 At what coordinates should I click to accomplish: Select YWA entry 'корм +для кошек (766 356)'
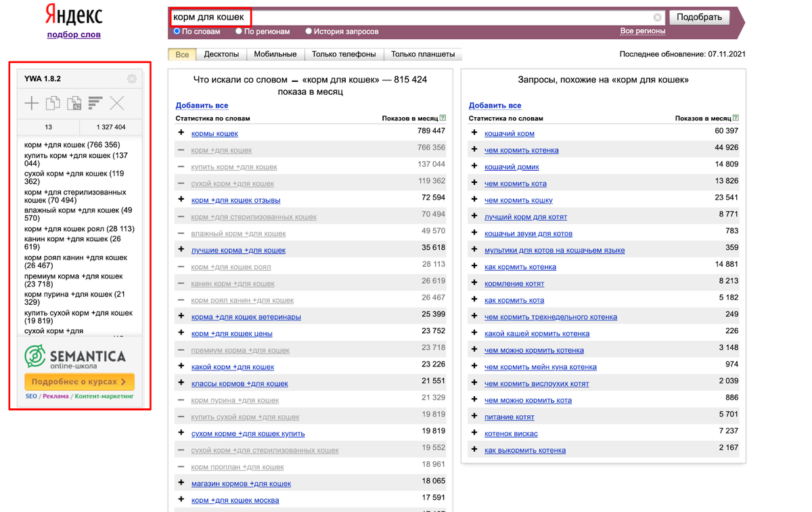pyautogui.click(x=72, y=144)
